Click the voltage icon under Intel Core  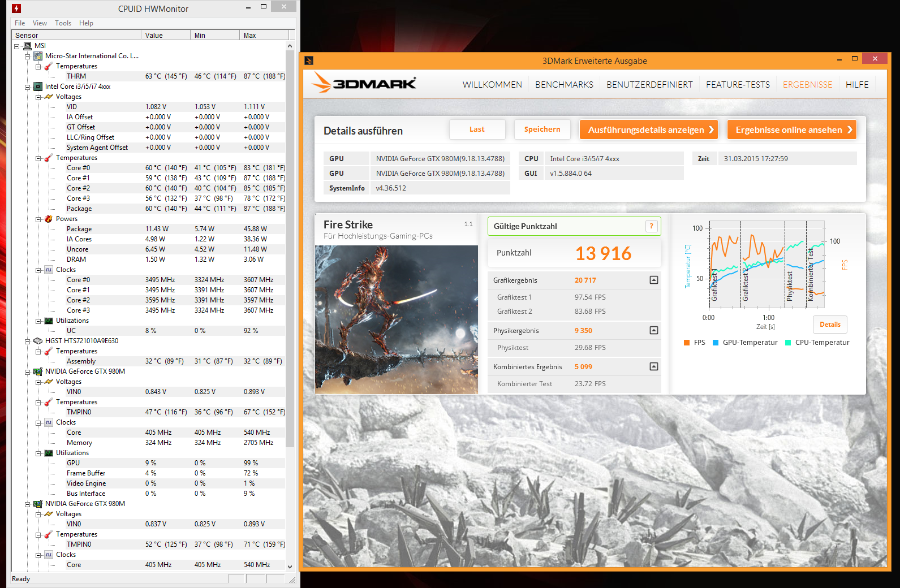coord(49,97)
